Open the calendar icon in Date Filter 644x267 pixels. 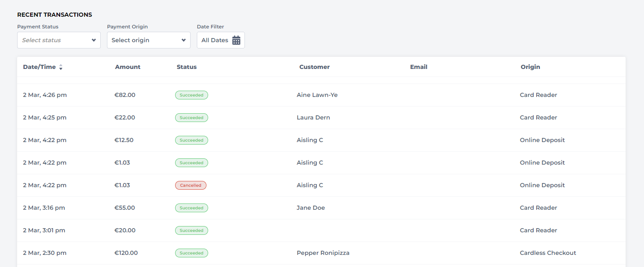pyautogui.click(x=236, y=40)
